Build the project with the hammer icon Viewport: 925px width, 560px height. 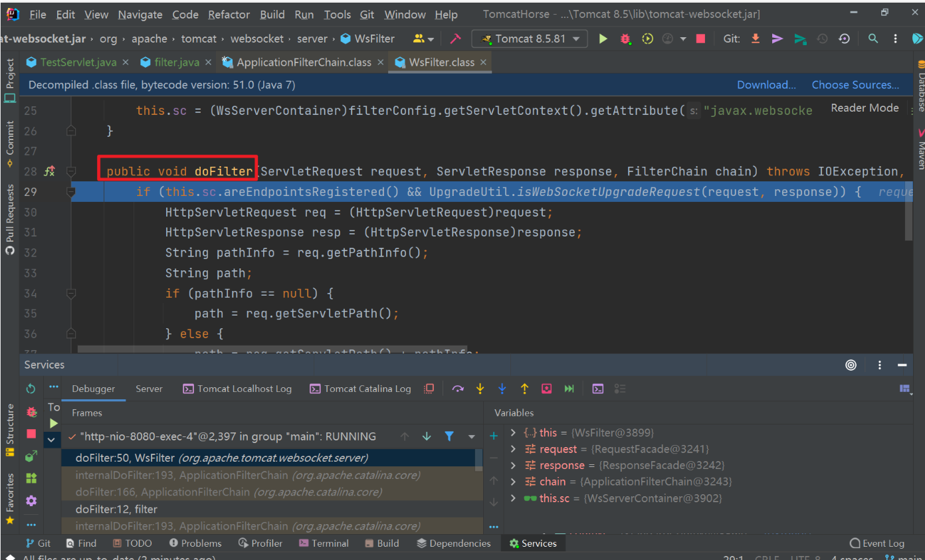(x=455, y=39)
